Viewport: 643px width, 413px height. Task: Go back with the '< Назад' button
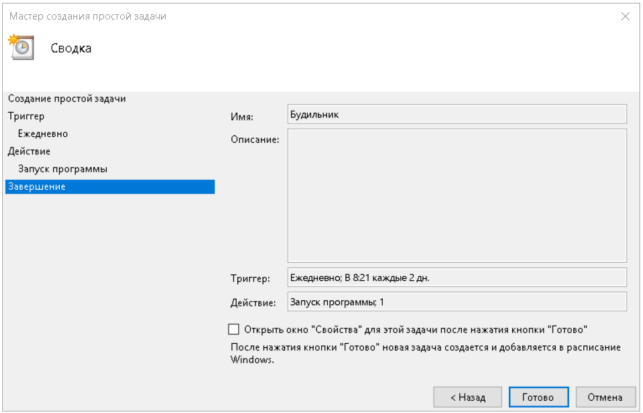467,397
